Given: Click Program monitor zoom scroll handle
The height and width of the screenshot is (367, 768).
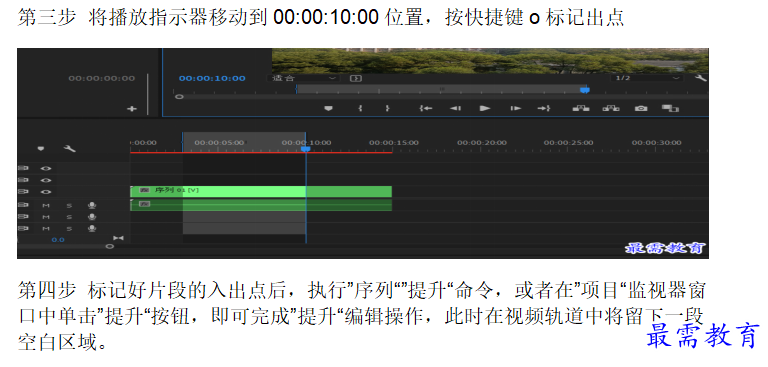Looking at the screenshot, I should tap(179, 97).
